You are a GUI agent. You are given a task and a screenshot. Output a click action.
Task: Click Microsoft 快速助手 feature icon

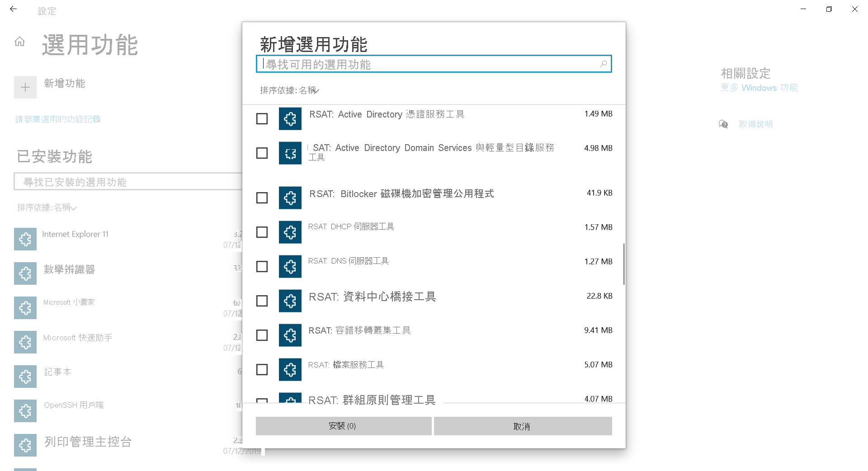[25, 342]
